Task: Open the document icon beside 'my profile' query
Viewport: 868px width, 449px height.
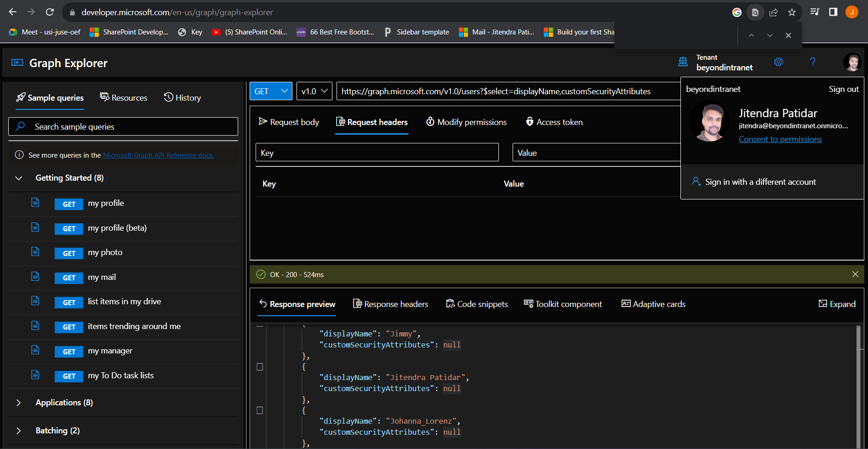Action: [x=35, y=202]
